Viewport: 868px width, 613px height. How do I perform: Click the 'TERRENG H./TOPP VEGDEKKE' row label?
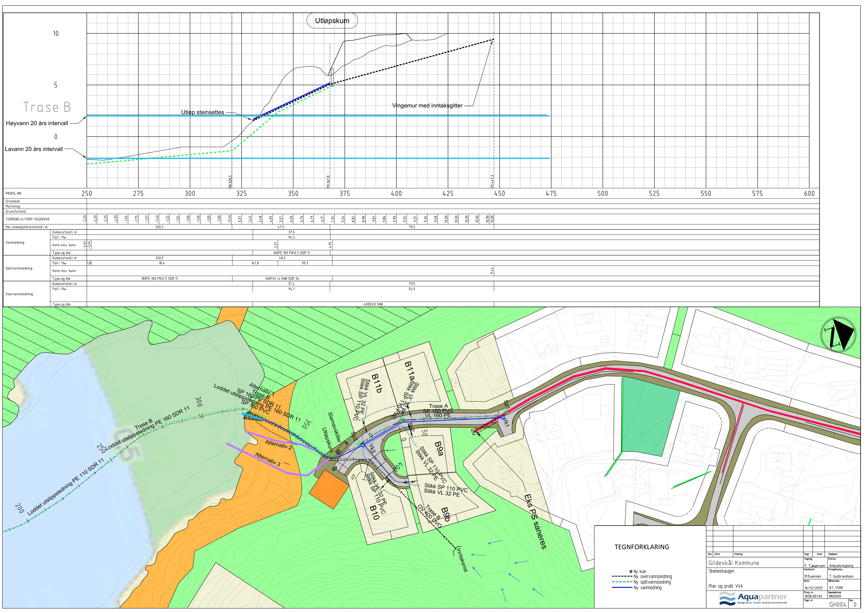click(28, 219)
